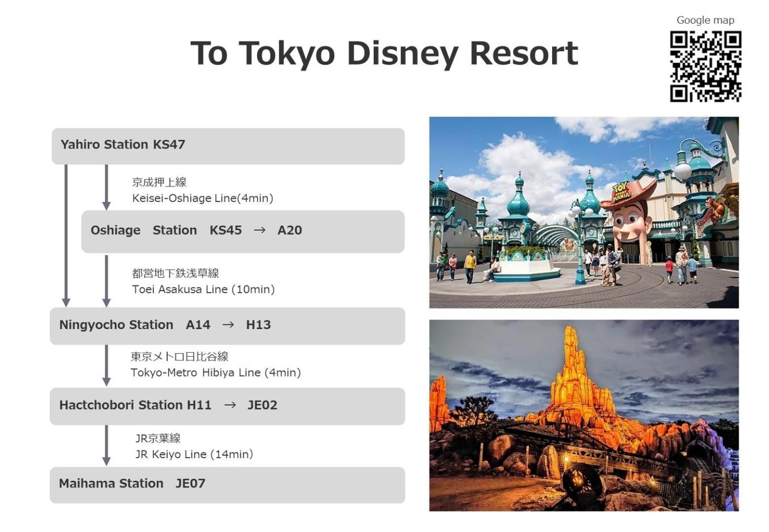Screen dimensions: 769x532
Task: Click the Ningyocho Station A14 box
Action: click(227, 326)
